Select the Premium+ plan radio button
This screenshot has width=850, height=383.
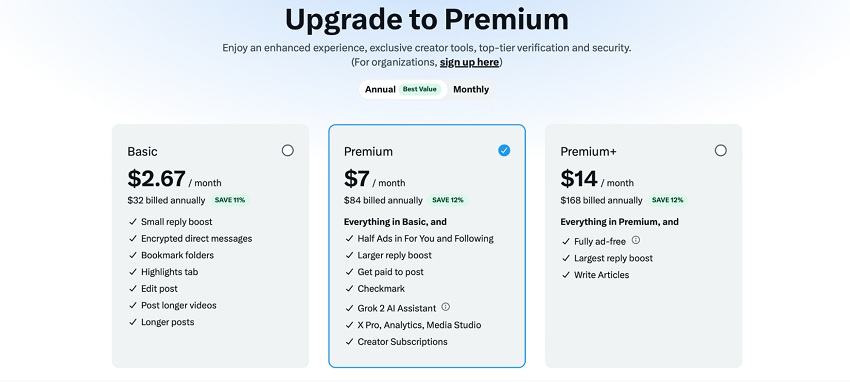coord(720,151)
